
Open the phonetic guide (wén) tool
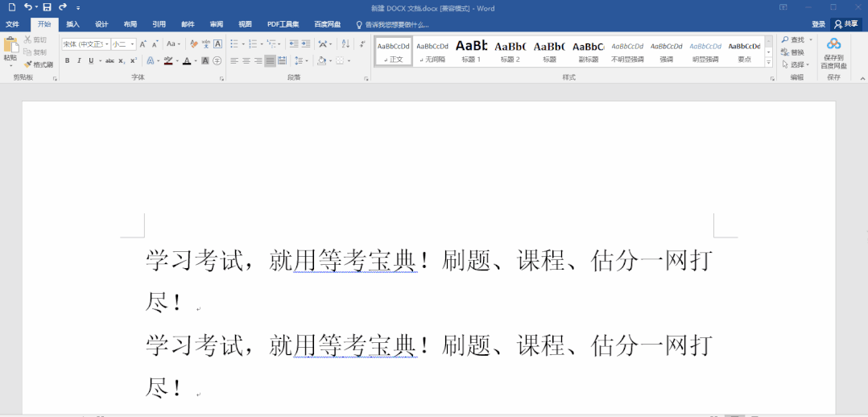(206, 43)
